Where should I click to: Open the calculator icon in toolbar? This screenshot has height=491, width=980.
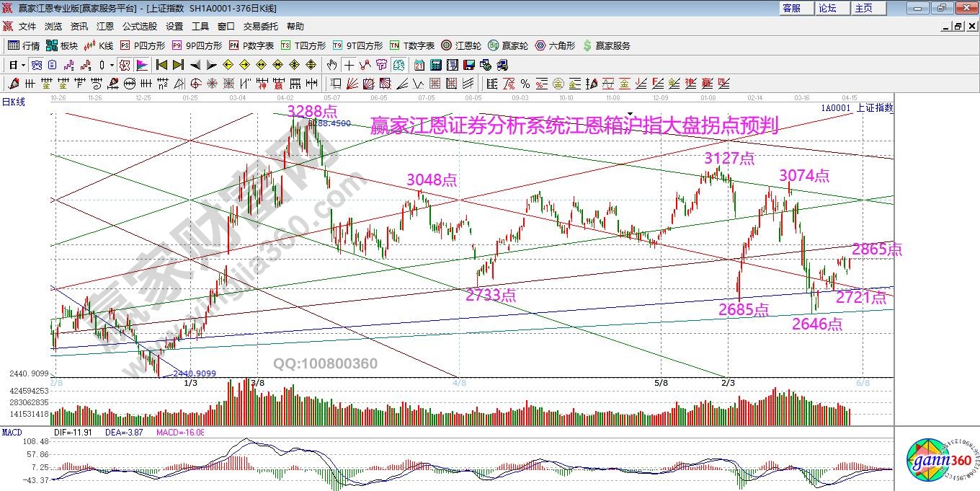tap(435, 65)
